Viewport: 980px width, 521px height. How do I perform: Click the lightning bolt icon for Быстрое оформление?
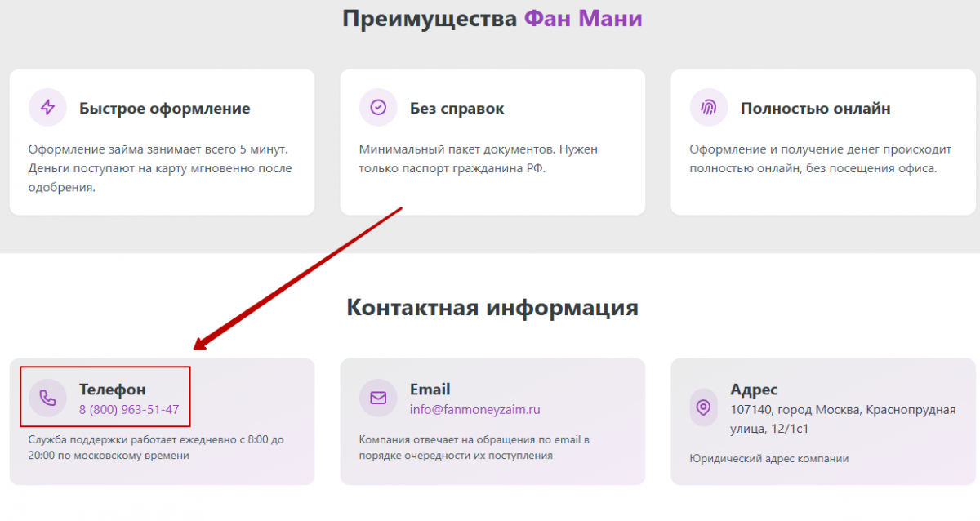(47, 107)
